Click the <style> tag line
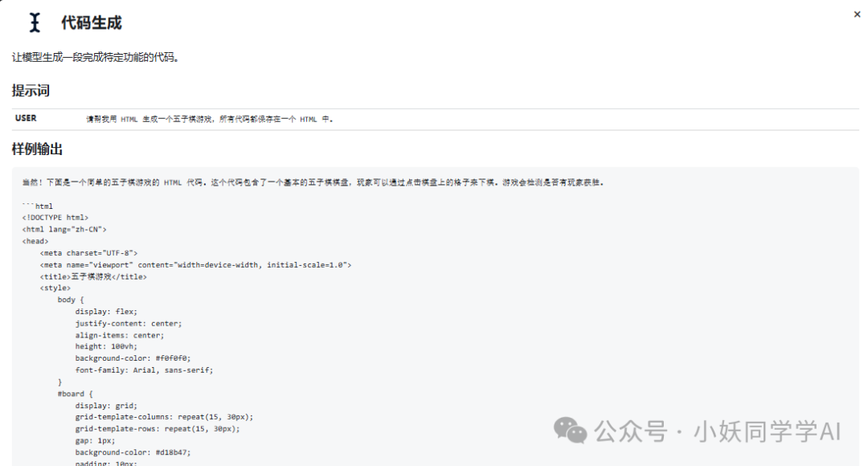 [x=55, y=288]
